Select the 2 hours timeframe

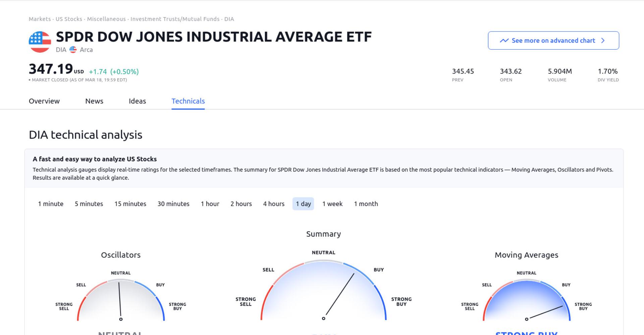point(241,204)
